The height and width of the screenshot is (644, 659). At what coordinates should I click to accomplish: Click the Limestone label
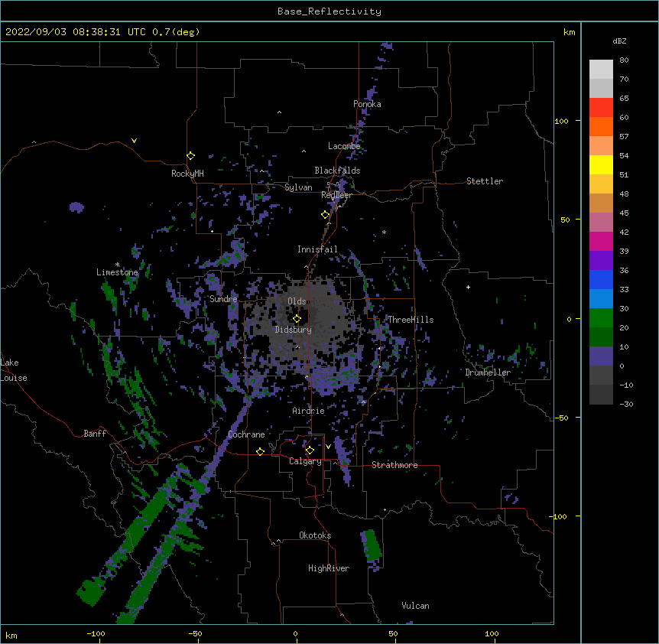[117, 272]
